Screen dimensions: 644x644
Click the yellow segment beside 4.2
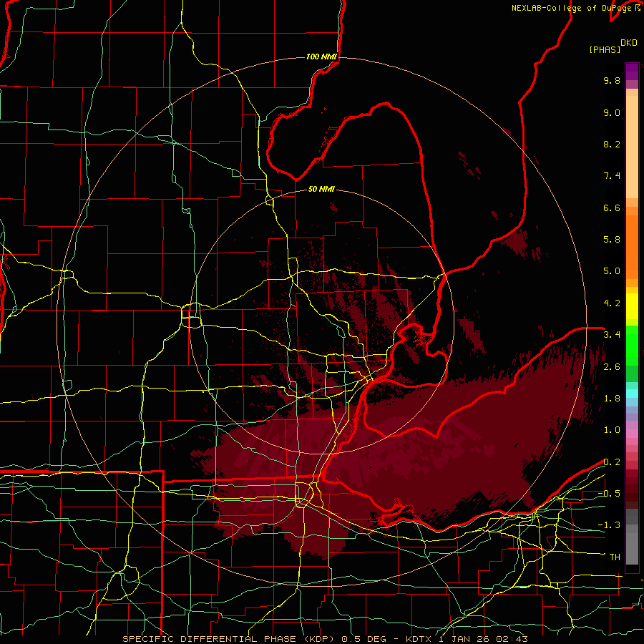[632, 306]
